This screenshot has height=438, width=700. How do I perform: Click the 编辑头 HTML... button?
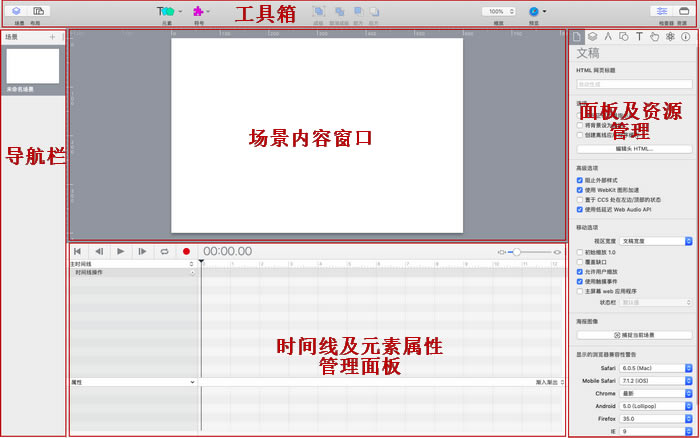[x=633, y=148]
